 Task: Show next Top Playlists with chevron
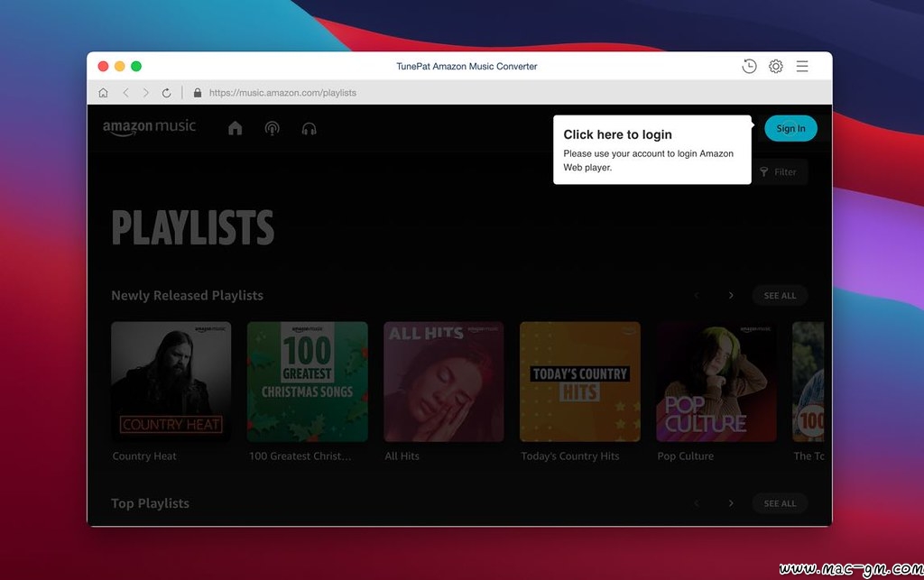[731, 503]
